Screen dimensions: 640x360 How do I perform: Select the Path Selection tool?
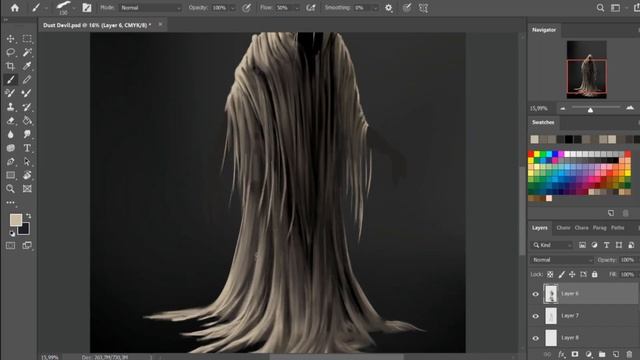tap(27, 162)
